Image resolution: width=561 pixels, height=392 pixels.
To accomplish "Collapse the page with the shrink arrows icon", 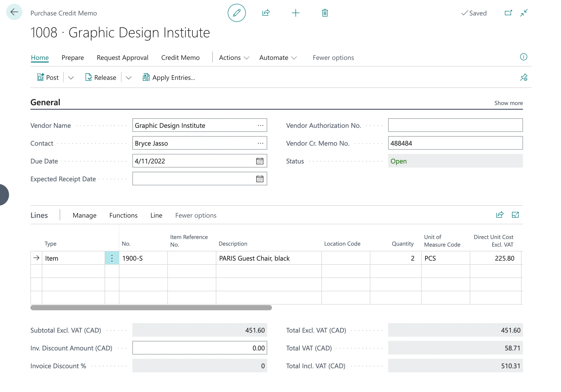I will [x=524, y=13].
